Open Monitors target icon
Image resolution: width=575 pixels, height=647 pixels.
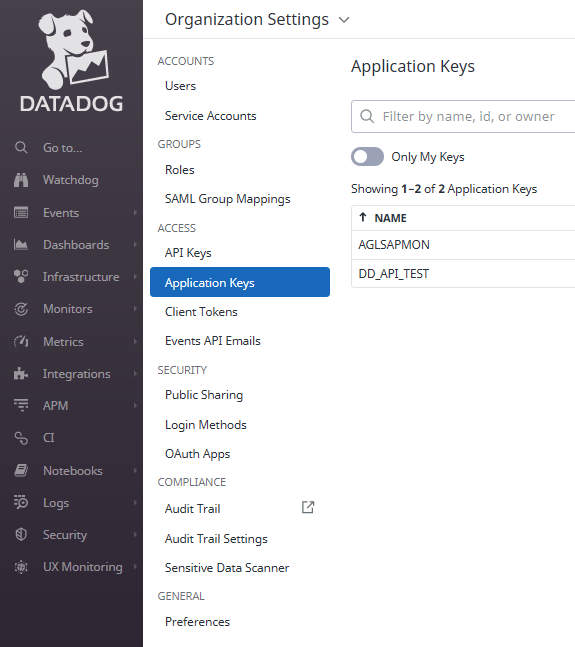tap(21, 309)
